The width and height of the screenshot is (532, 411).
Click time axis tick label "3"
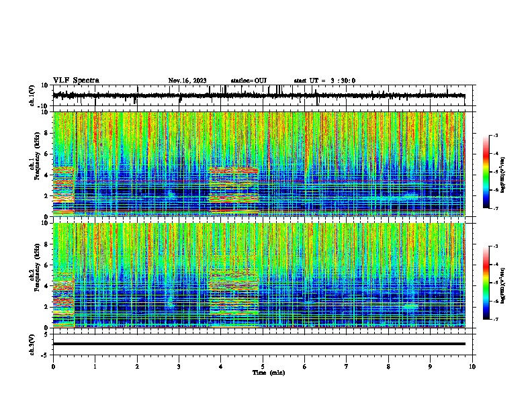click(179, 367)
